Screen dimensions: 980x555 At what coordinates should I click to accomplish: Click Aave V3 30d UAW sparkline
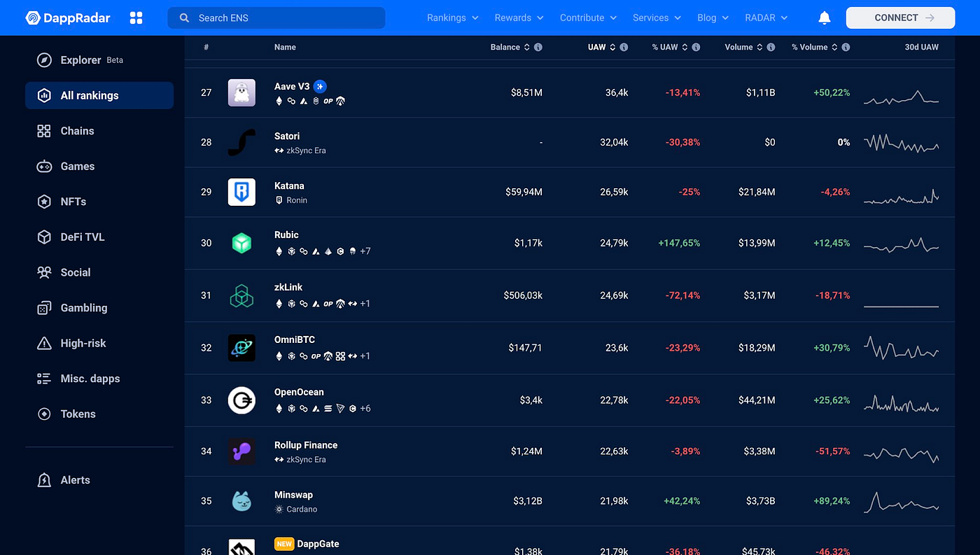tap(901, 97)
